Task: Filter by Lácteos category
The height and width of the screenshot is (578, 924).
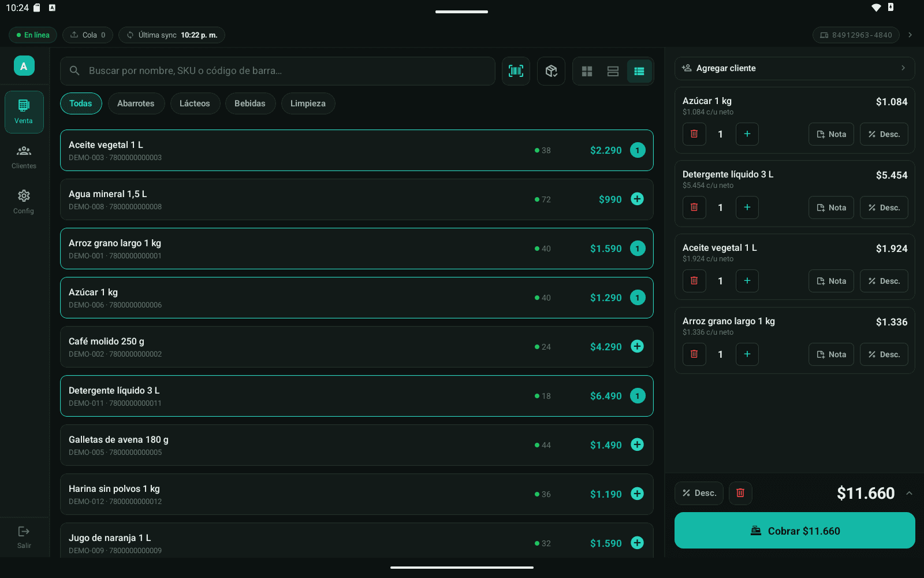Action: pos(195,103)
